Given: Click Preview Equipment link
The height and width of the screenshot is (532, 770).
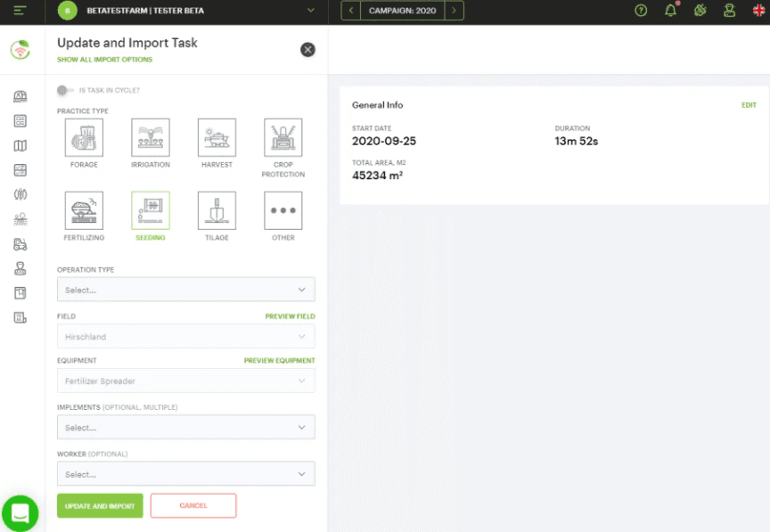Looking at the screenshot, I should coord(280,361).
